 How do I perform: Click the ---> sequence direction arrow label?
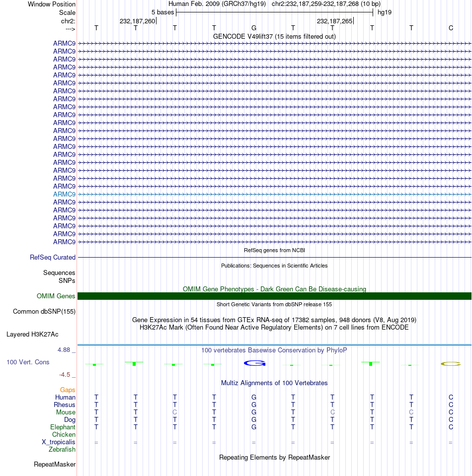click(x=70, y=29)
